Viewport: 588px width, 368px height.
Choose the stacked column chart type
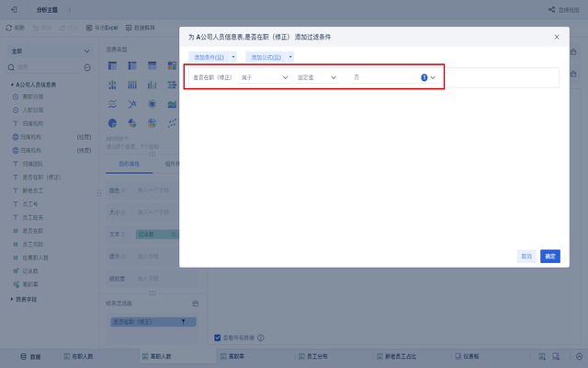coord(132,85)
